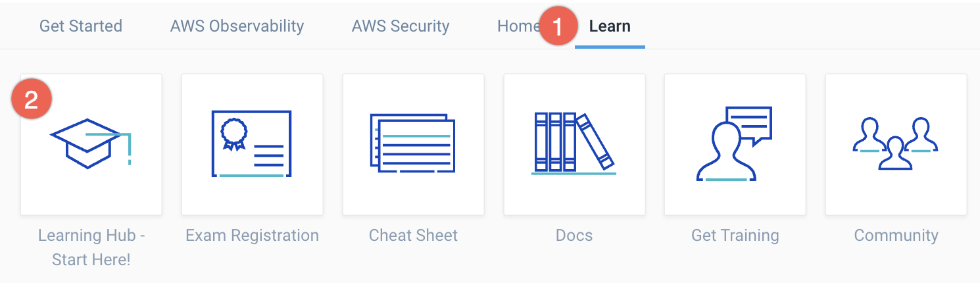Click the "Learning Hub - Start Here!" label

[91, 247]
